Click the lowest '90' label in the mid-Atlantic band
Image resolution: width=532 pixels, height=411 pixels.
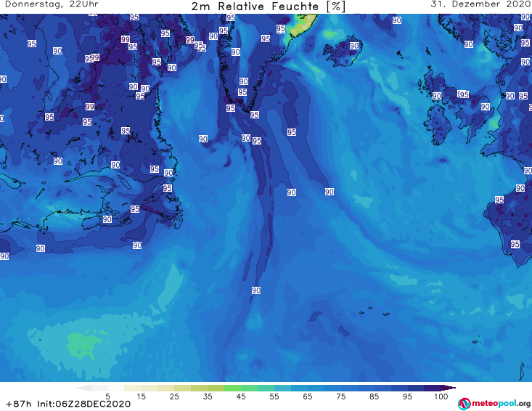click(256, 290)
